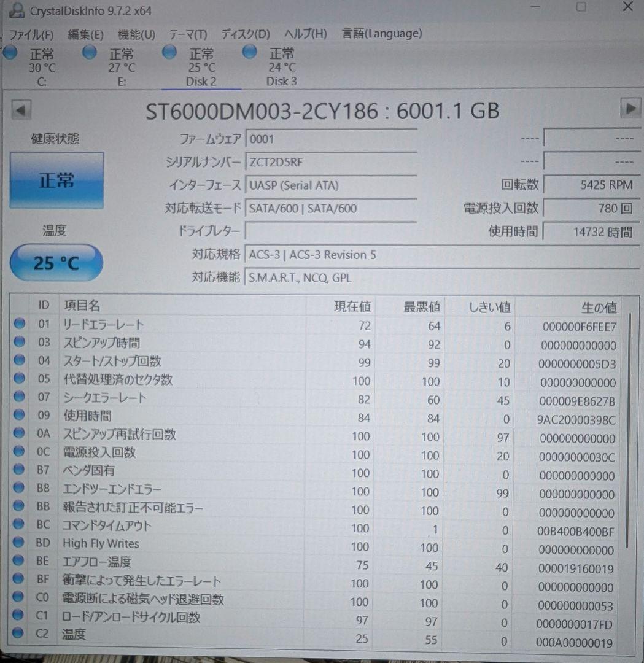644x663 pixels.
Task: Click the 正常 health status button
Action: click(56, 180)
